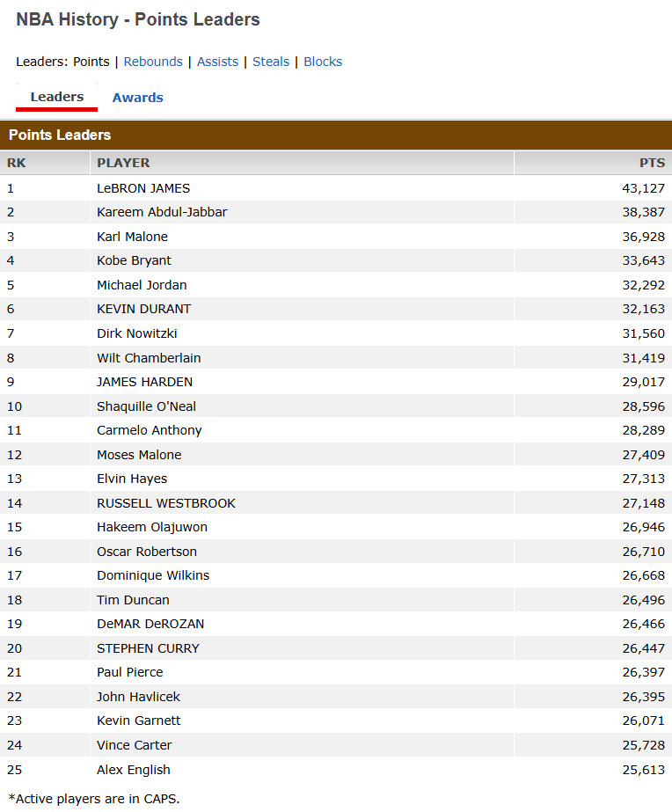Select JAMES HARDEN player name
The width and height of the screenshot is (672, 812).
click(x=144, y=382)
